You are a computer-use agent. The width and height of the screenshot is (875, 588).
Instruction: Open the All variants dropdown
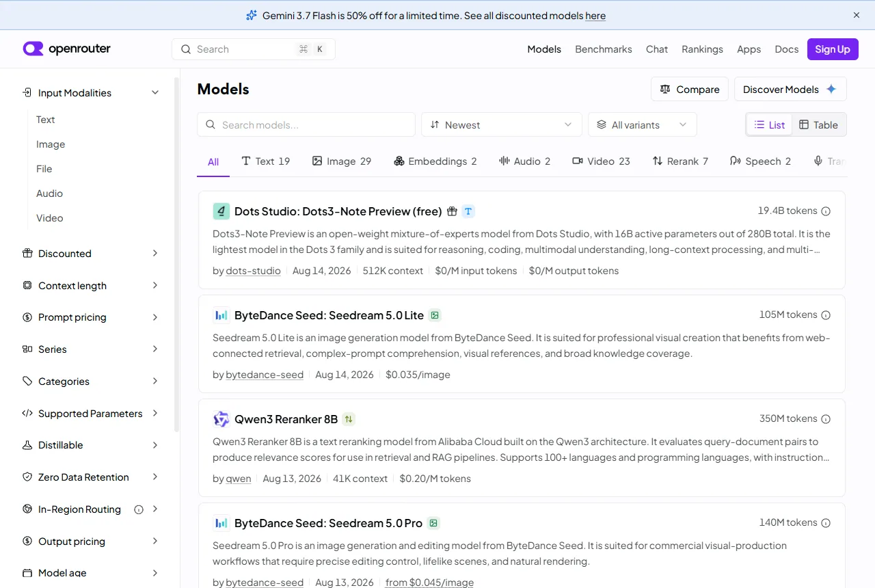coord(643,124)
